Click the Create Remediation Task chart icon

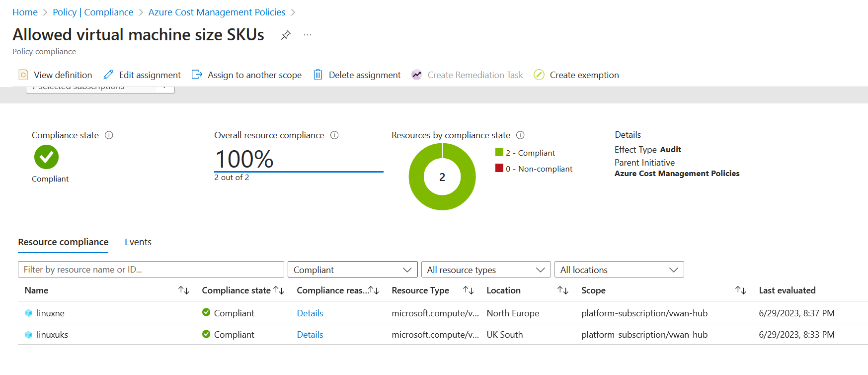point(416,75)
